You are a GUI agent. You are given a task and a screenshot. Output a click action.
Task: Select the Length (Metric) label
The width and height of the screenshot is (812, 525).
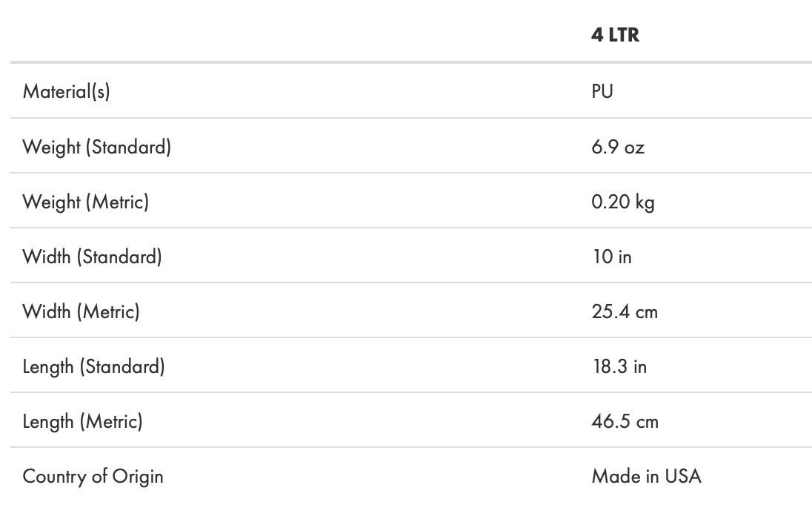click(82, 421)
